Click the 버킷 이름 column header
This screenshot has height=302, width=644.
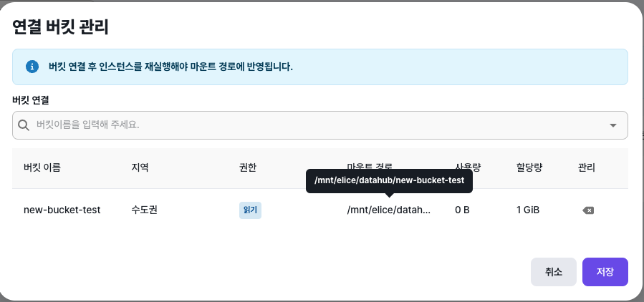pos(42,168)
